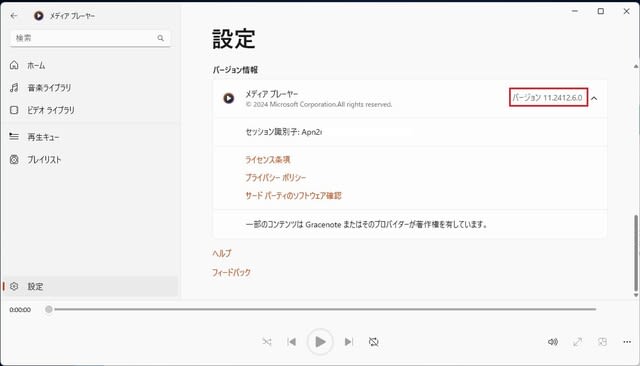Skip to previous track
This screenshot has width=640, height=366.
coord(291,342)
